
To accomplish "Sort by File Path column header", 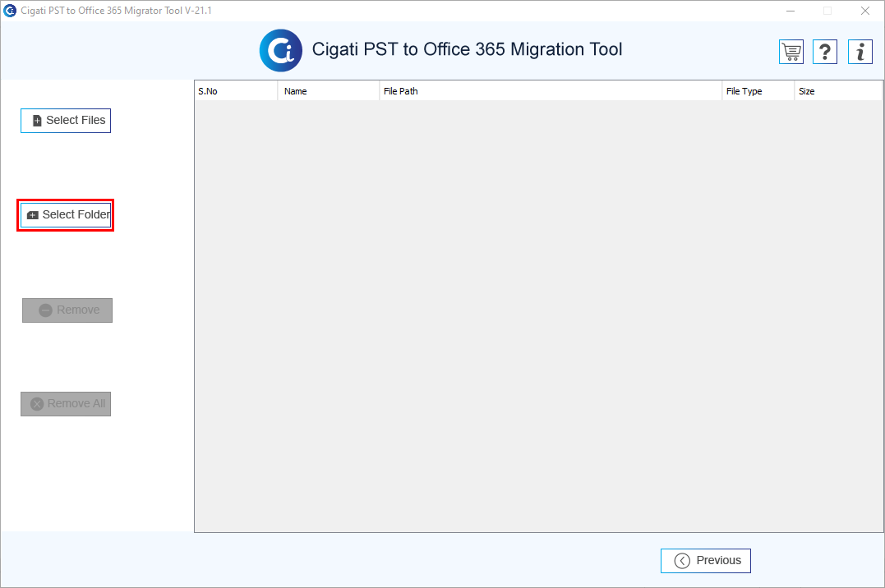I will pos(551,91).
